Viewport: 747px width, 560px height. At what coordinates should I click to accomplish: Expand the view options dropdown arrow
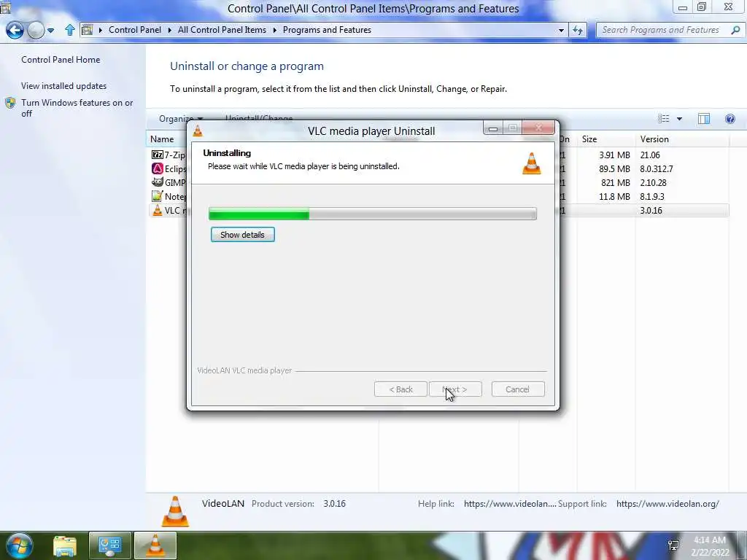tap(679, 119)
